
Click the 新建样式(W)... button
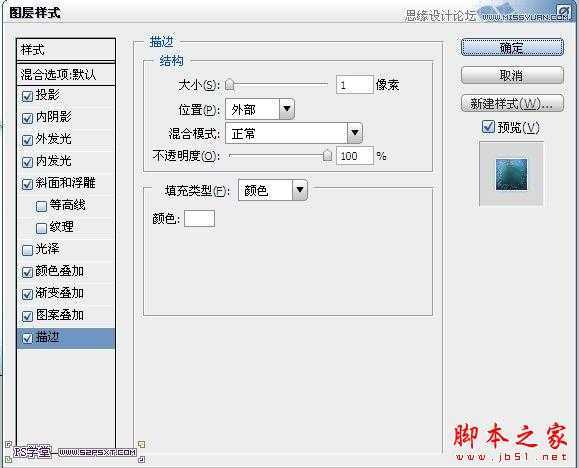tap(512, 103)
